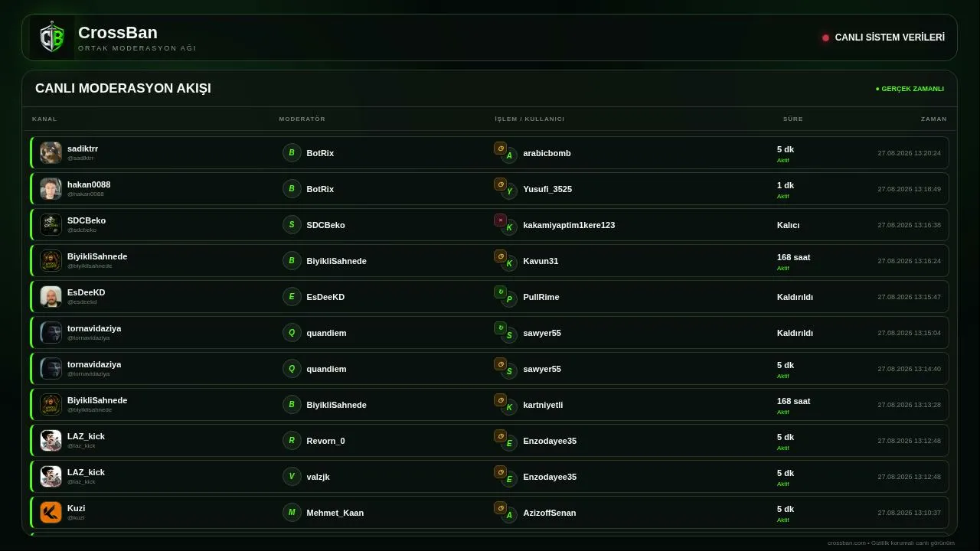This screenshot has height=551, width=980.
Task: Click the SÜRE column header
Action: (793, 119)
